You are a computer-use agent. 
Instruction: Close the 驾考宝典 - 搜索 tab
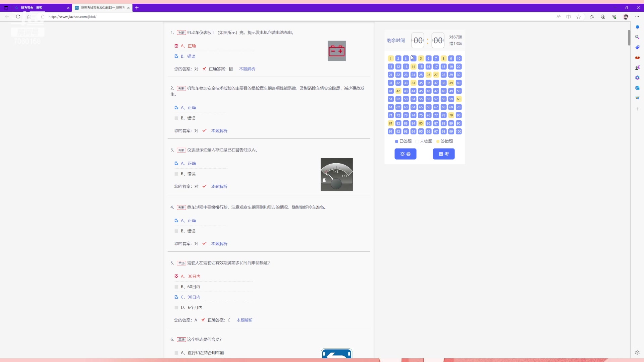(x=68, y=8)
